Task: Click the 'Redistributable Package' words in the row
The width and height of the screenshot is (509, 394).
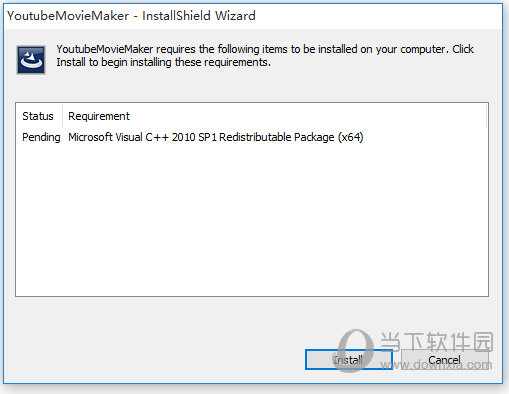Action: [x=277, y=137]
